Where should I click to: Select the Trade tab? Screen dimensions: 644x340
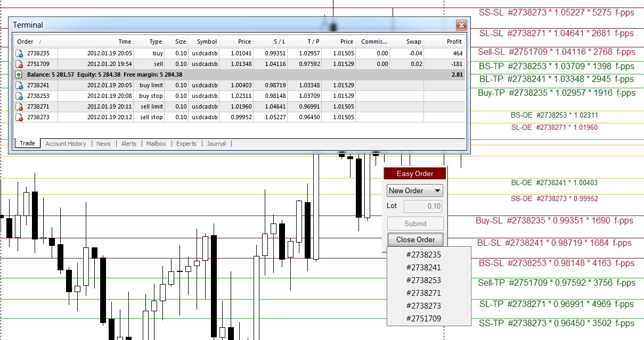tap(27, 143)
